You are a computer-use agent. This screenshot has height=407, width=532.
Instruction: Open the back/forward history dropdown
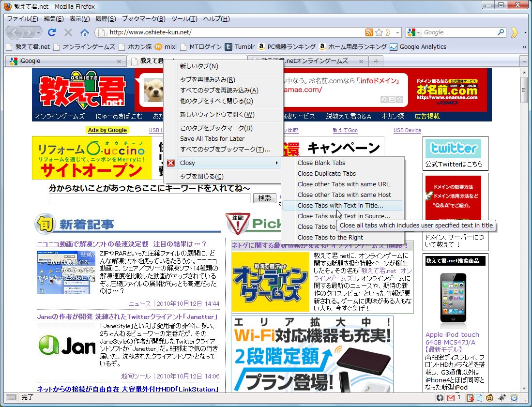[39, 32]
